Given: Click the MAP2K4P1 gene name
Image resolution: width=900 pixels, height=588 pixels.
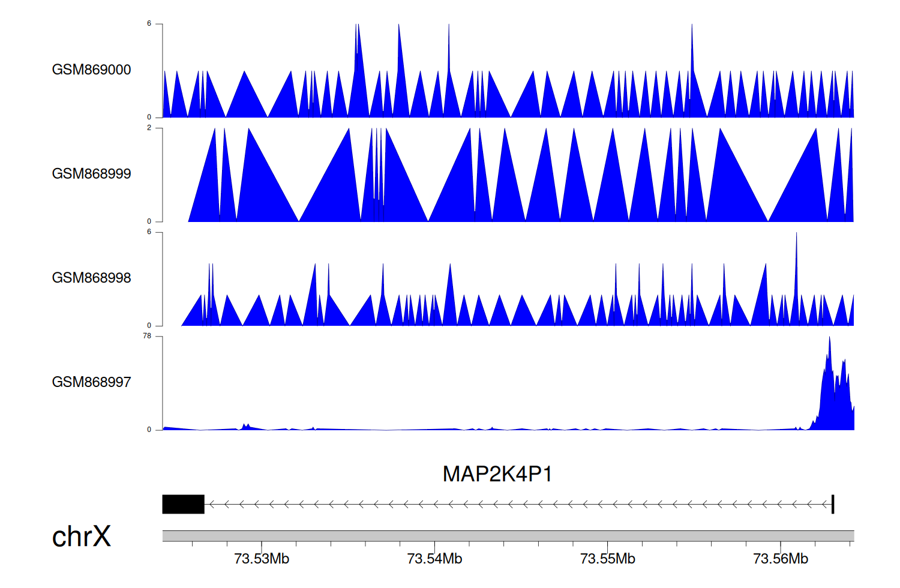Looking at the screenshot, I should 497,474.
